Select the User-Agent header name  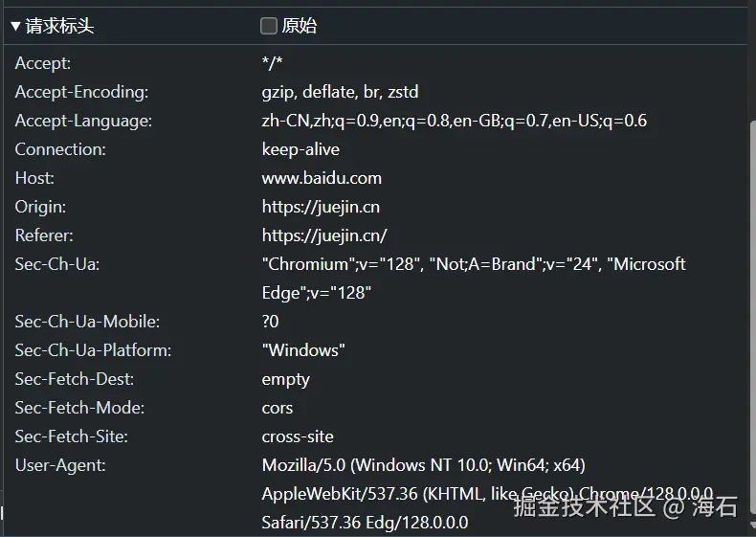click(60, 465)
